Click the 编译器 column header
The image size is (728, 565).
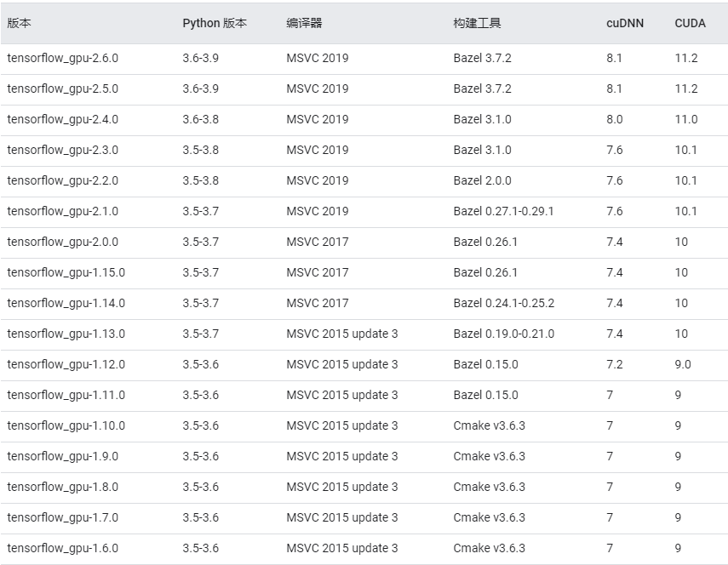coord(304,23)
